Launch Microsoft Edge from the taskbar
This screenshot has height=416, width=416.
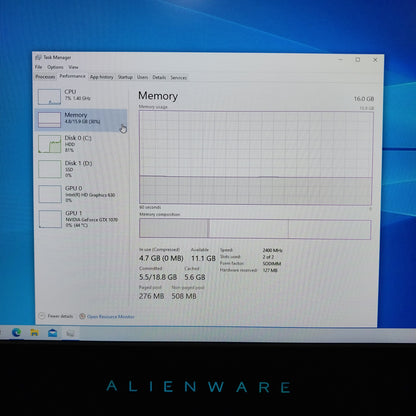pyautogui.click(x=16, y=332)
